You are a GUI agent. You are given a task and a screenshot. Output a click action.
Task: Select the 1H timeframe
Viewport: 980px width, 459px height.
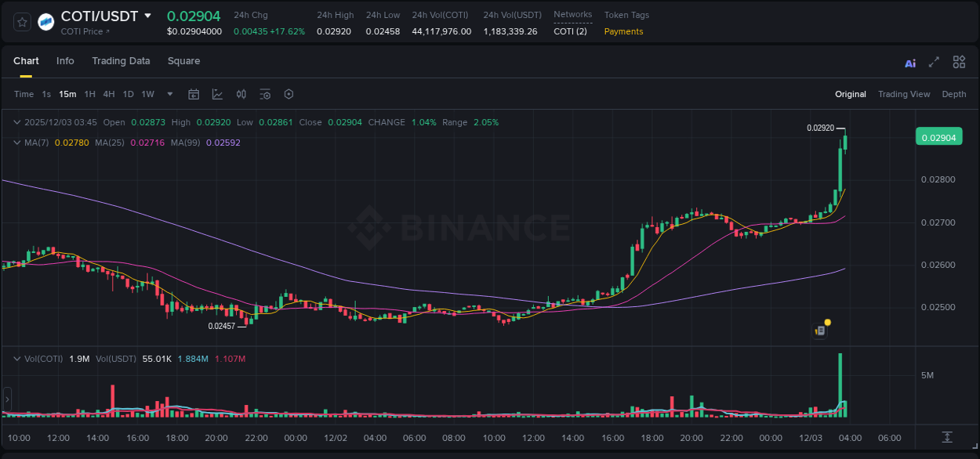[x=88, y=94]
